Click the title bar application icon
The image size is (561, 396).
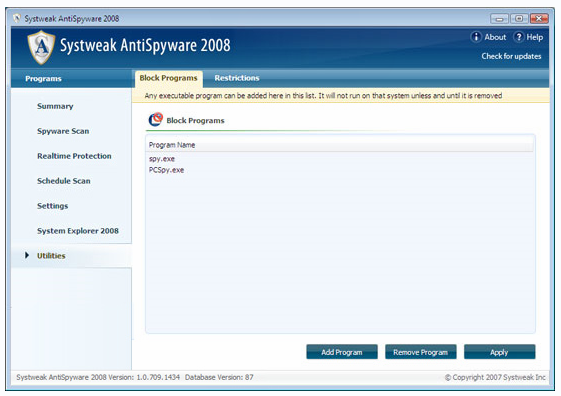pyautogui.click(x=16, y=18)
